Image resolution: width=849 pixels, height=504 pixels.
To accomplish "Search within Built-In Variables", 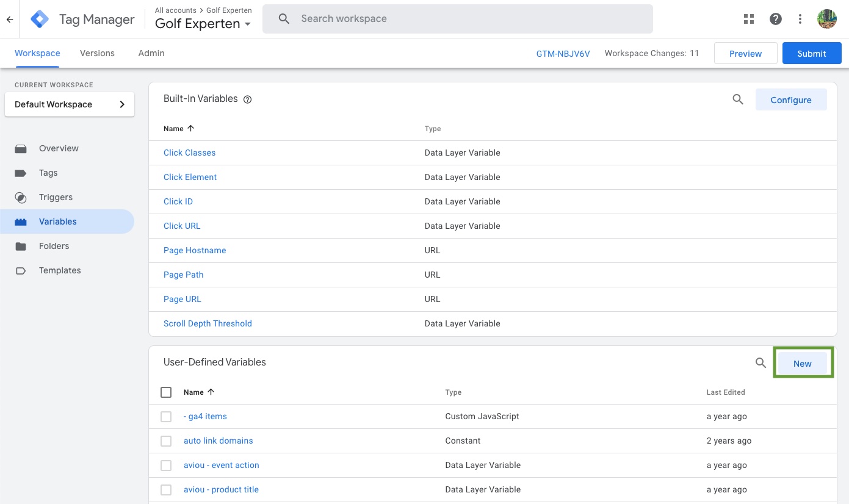I will [x=738, y=99].
